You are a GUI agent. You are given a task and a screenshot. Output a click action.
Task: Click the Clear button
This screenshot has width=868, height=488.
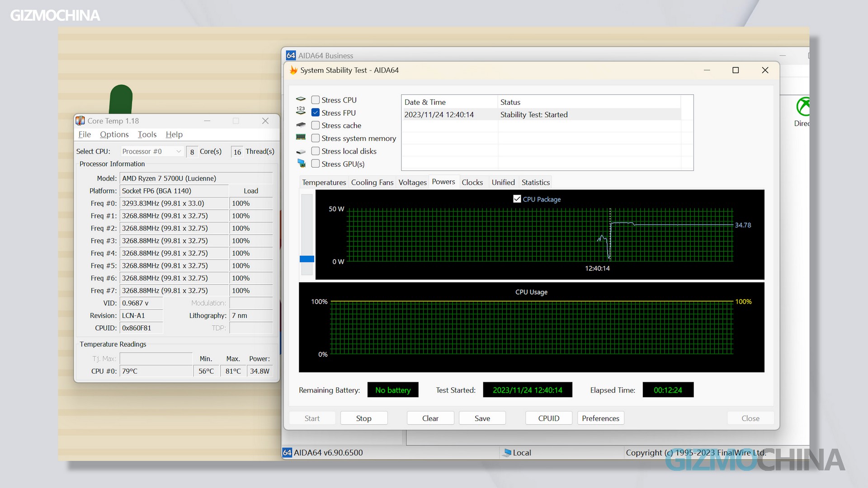[x=430, y=418]
